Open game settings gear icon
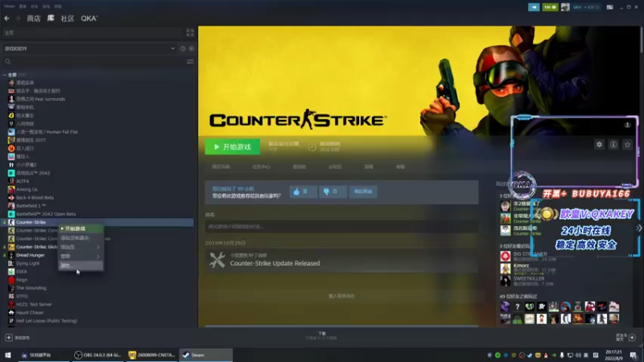This screenshot has height=362, width=644. click(x=599, y=145)
